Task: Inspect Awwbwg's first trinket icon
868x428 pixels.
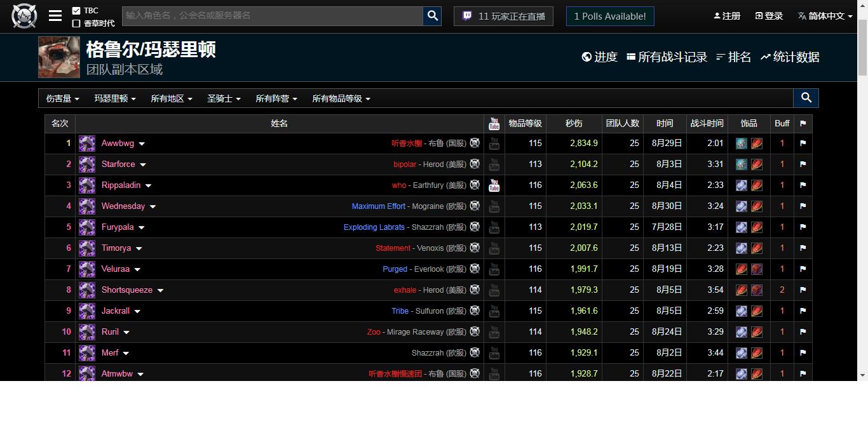Action: pos(742,143)
